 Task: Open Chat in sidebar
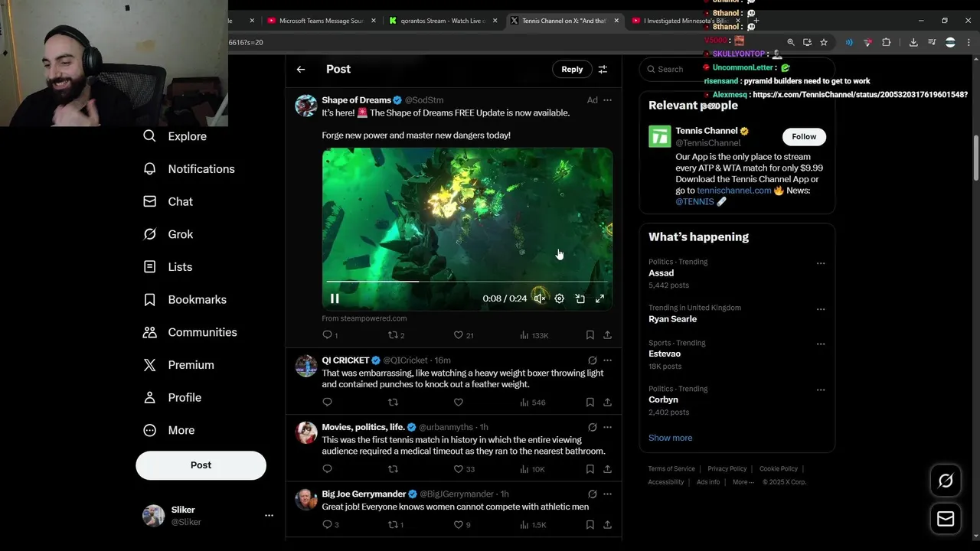pos(168,201)
